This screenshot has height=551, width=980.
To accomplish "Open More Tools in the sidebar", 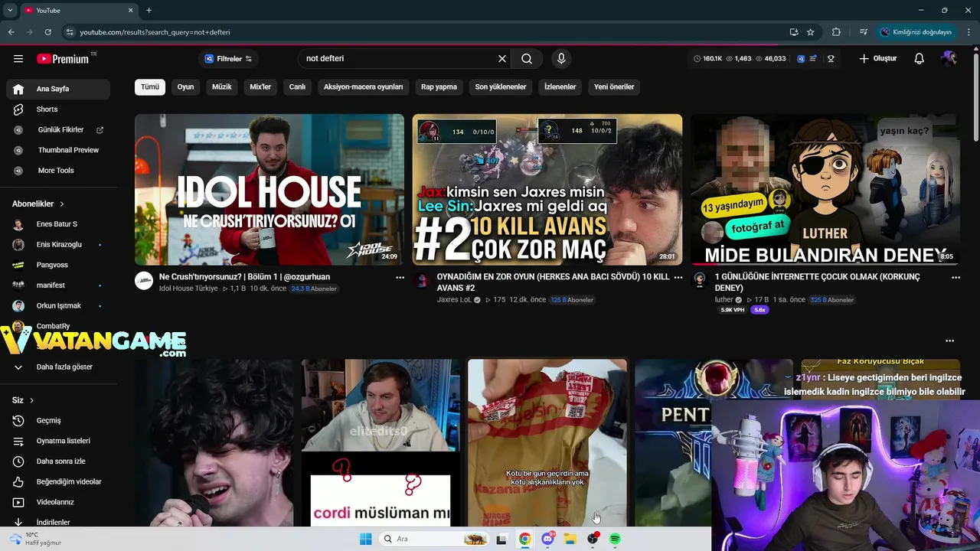I will tap(58, 171).
